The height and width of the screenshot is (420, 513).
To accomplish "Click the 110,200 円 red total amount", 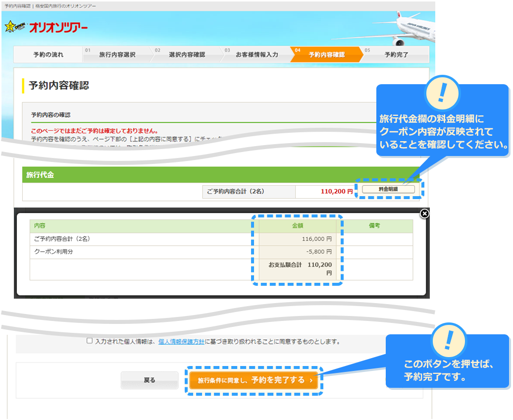I will pos(337,192).
